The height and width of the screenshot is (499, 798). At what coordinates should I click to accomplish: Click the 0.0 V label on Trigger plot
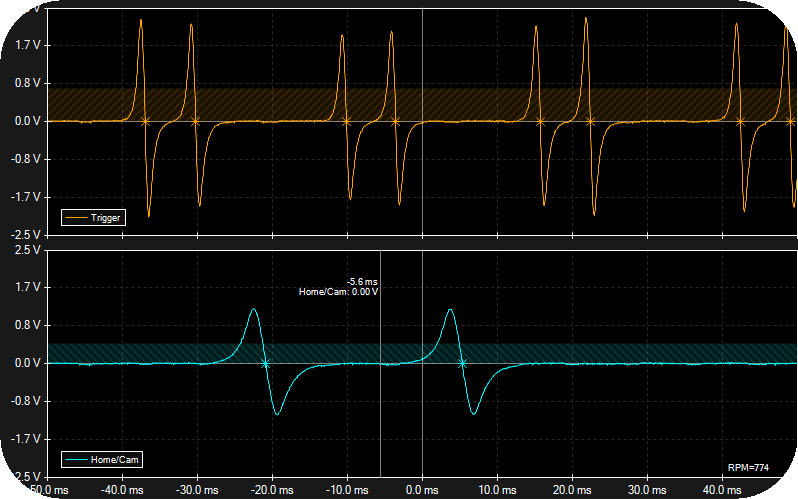coord(24,121)
